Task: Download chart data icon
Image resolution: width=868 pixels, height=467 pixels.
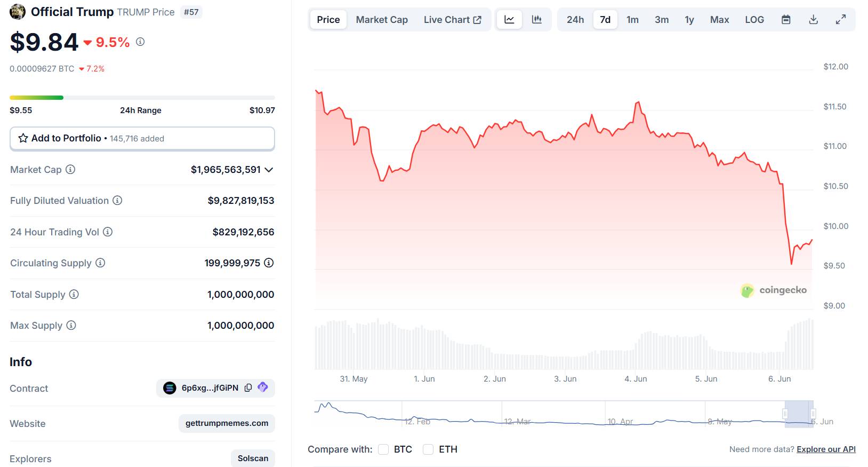Action: point(813,20)
